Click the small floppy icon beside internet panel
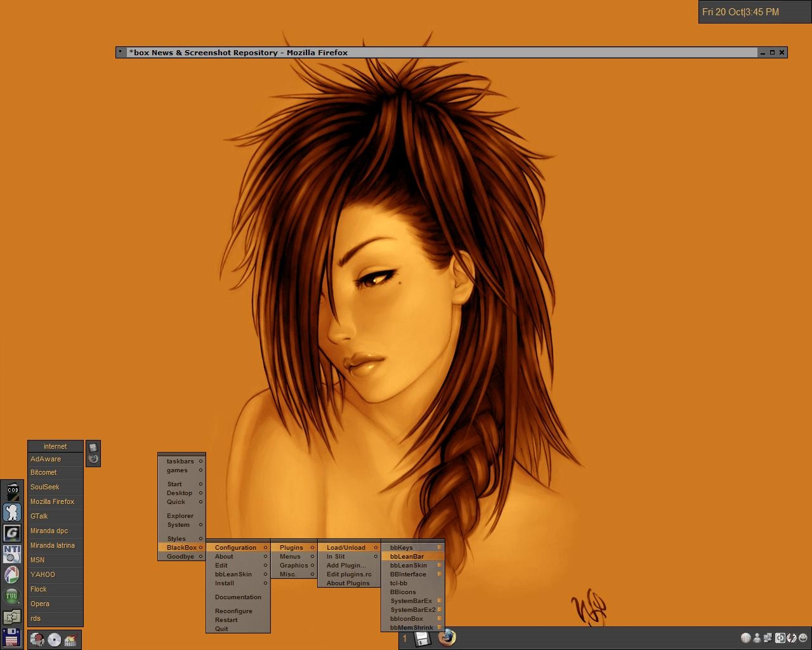The image size is (812, 650). (x=93, y=448)
